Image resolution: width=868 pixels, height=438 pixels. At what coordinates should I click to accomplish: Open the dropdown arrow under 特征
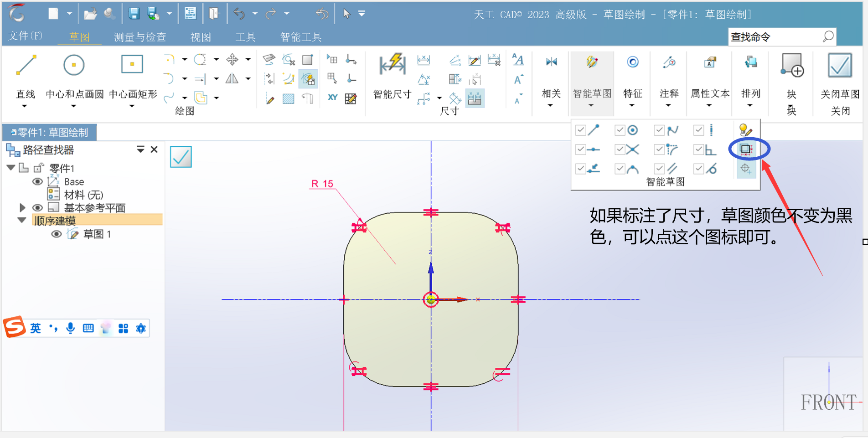[x=632, y=105]
